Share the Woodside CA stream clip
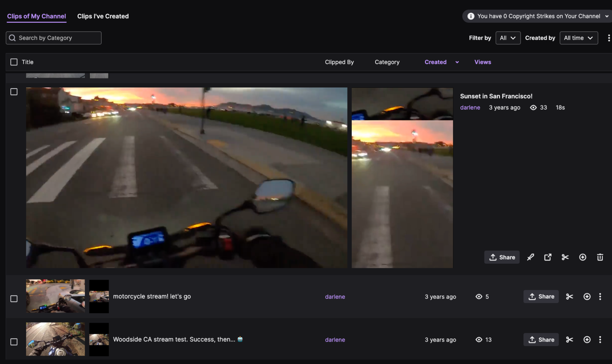Viewport: 612px width, 364px height. click(541, 340)
